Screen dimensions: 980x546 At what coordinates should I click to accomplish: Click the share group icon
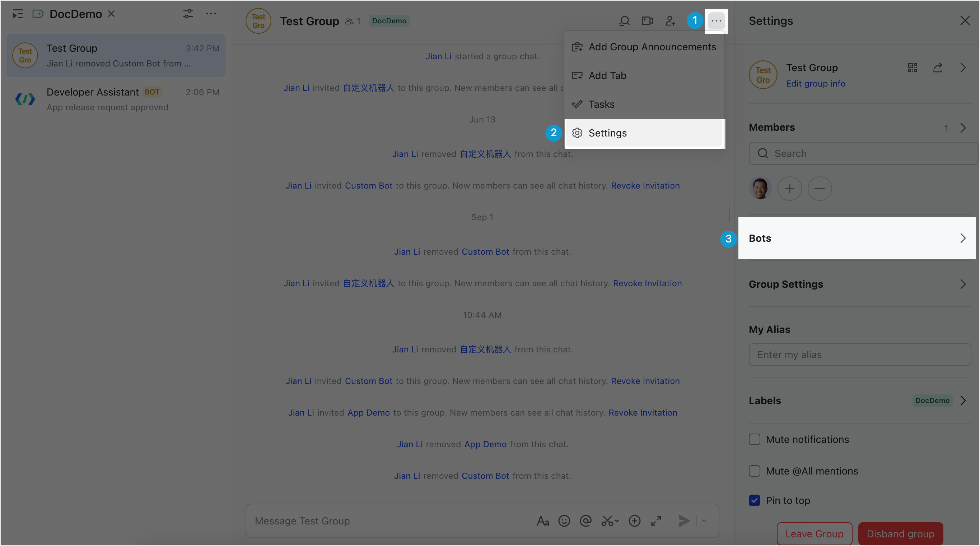coord(937,68)
